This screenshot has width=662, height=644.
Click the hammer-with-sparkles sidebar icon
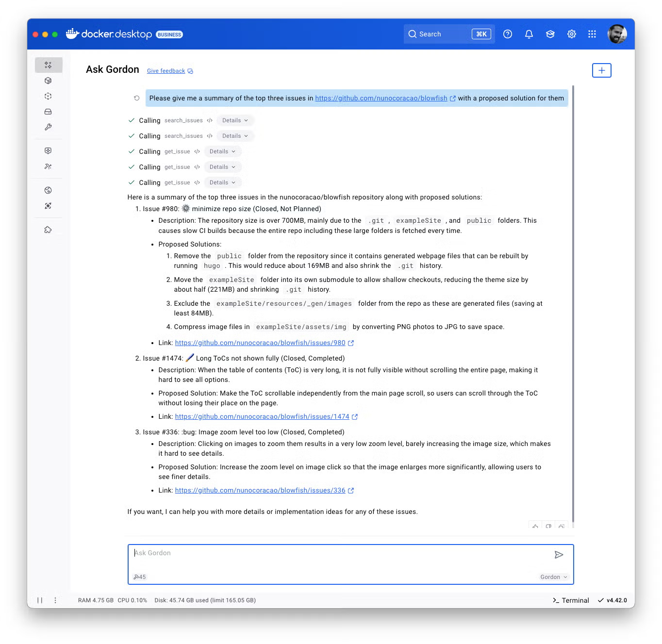pyautogui.click(x=48, y=166)
